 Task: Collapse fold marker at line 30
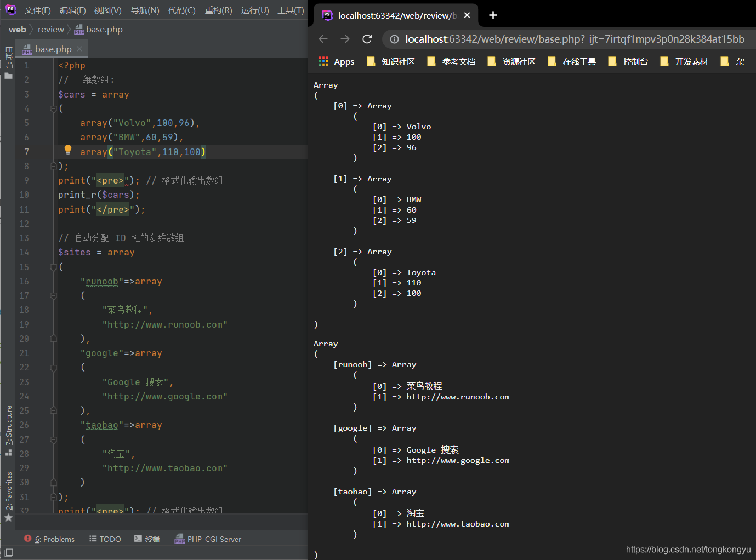(x=54, y=482)
